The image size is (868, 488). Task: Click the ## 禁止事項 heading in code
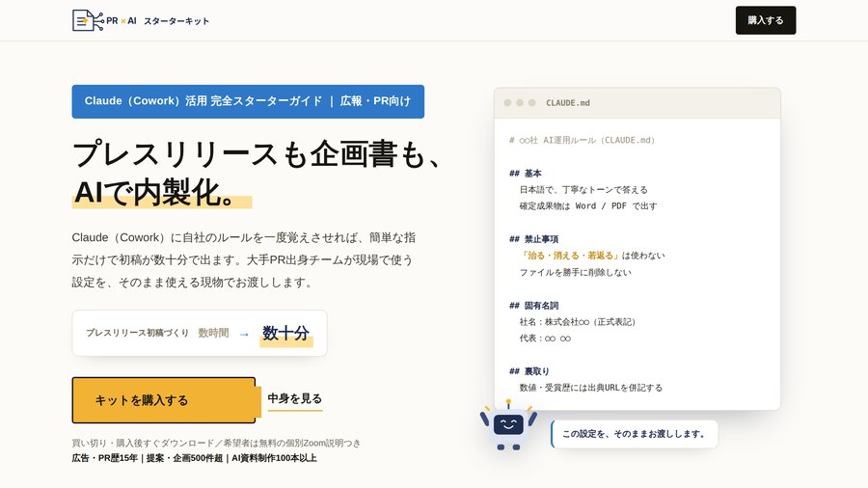click(x=533, y=239)
